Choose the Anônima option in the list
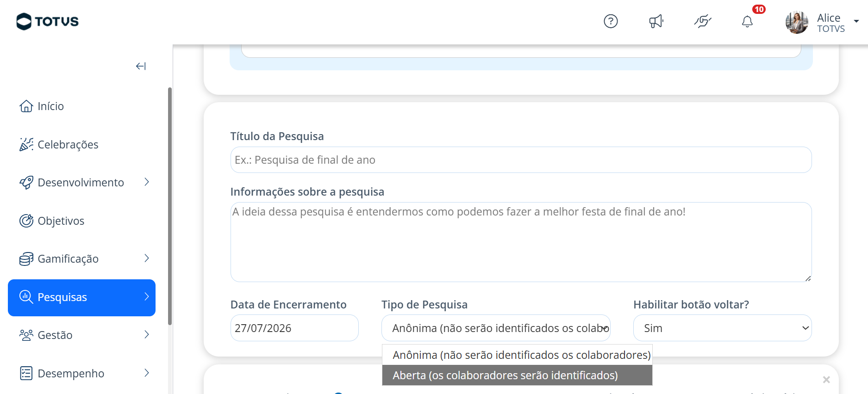 (x=517, y=355)
